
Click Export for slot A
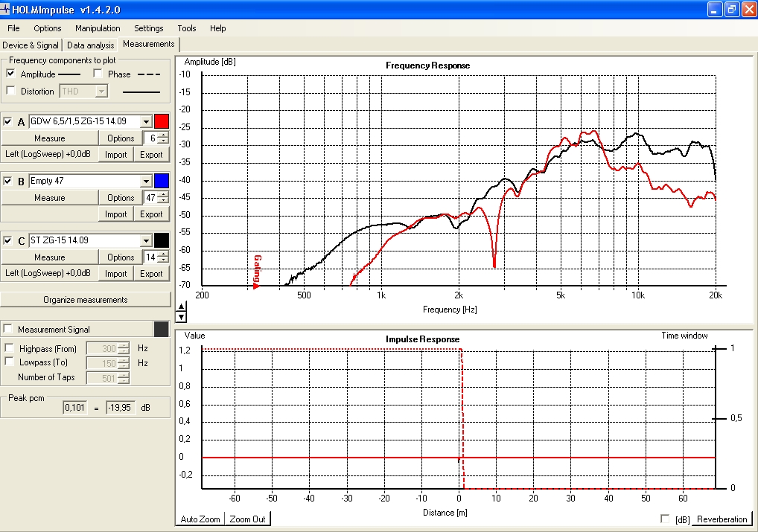tap(151, 155)
